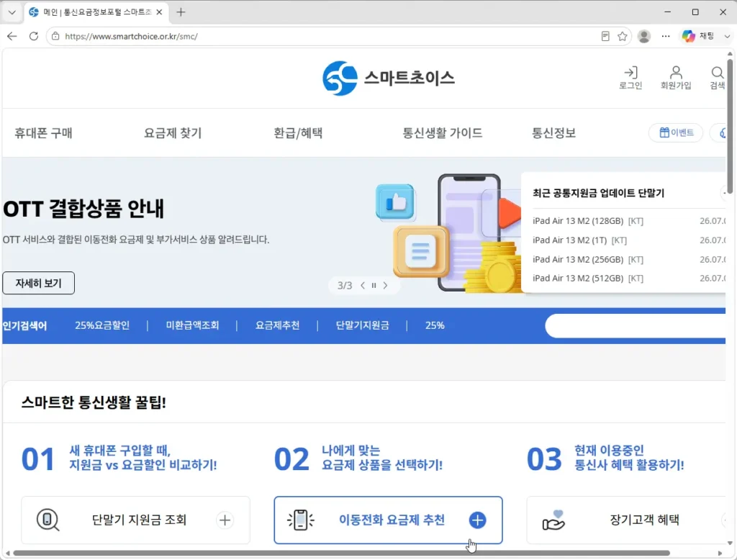737x560 pixels.
Task: Select popular keyword 25%
Action: coord(435,325)
